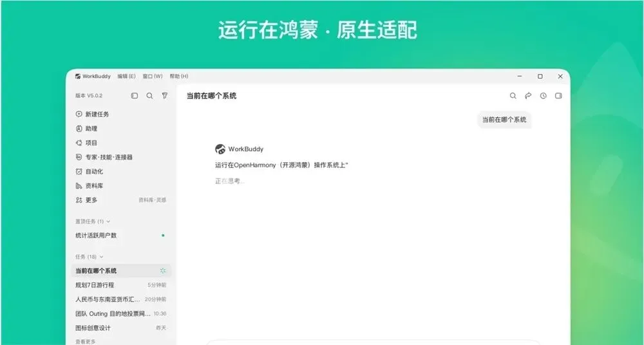644x345 pixels.
Task: Click the 新建任务 plus icon
Action: 79,114
